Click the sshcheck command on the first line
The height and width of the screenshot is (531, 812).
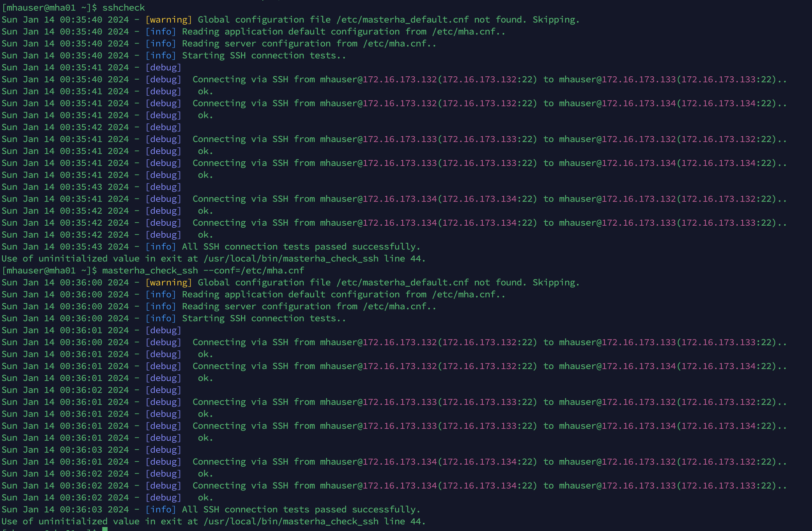pos(123,8)
